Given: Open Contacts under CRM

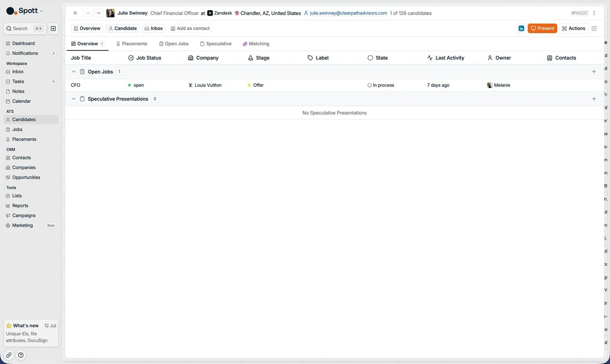Looking at the screenshot, I should point(31,158).
